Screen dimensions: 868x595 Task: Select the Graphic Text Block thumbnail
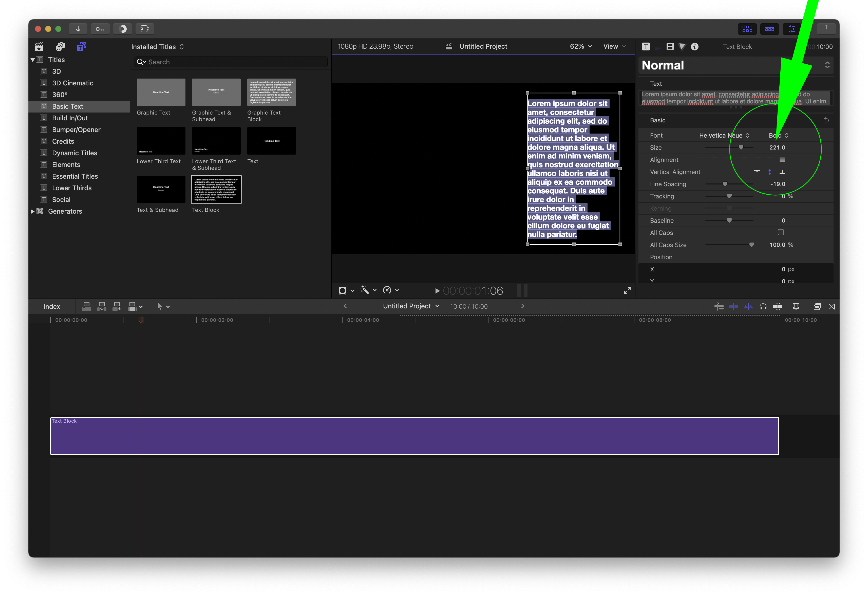point(271,92)
